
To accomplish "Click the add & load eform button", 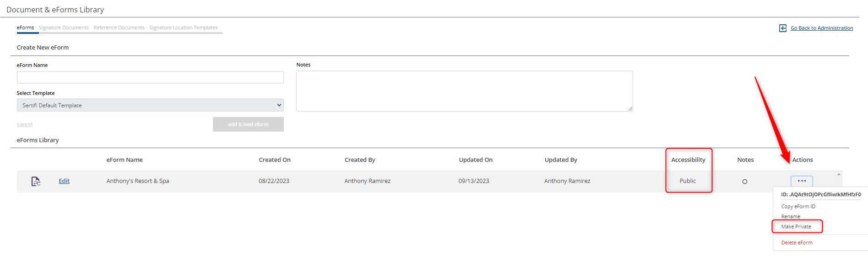I will click(248, 124).
